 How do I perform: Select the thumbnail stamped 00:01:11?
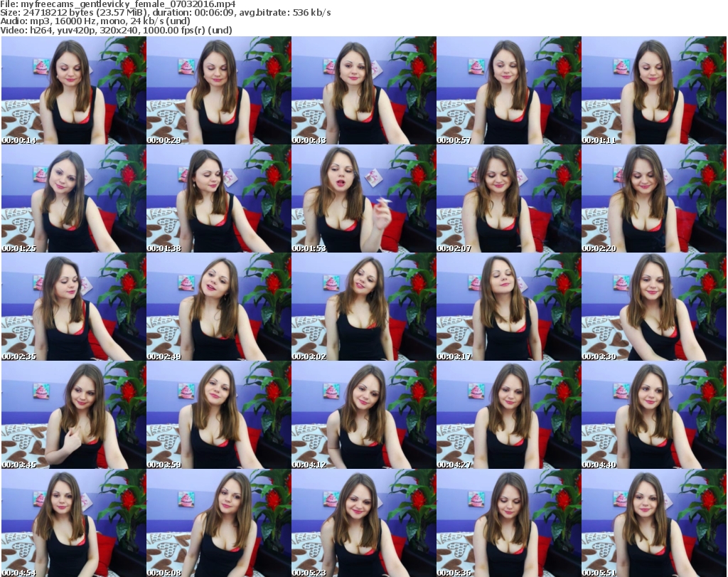(x=654, y=90)
